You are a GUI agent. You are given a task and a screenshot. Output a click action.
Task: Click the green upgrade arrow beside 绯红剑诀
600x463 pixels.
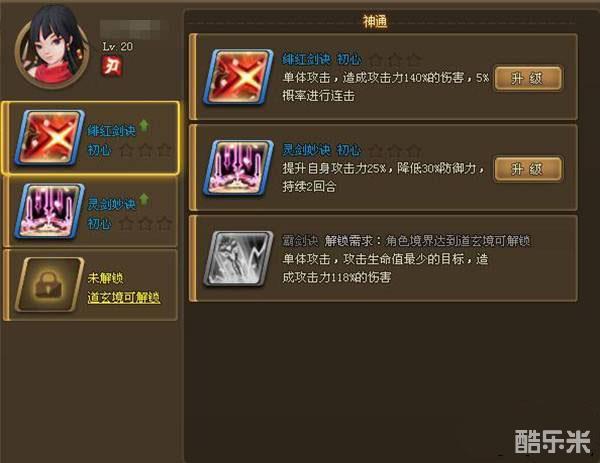[144, 125]
